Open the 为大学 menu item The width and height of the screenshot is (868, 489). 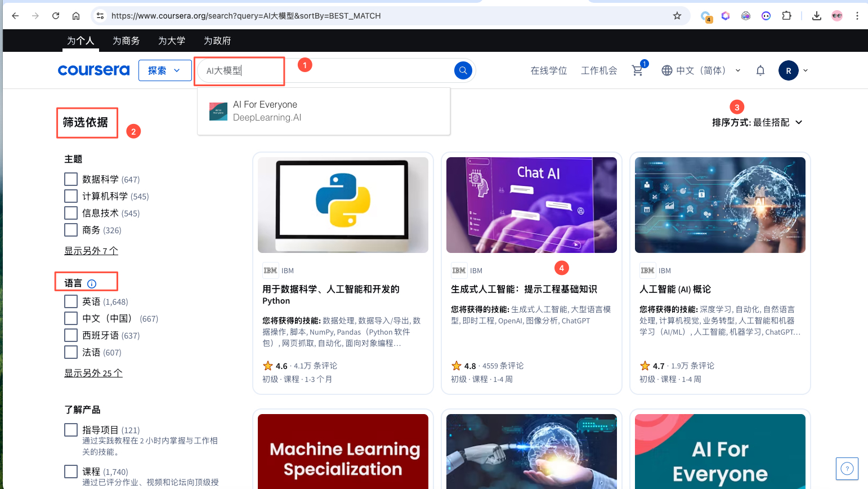point(172,41)
